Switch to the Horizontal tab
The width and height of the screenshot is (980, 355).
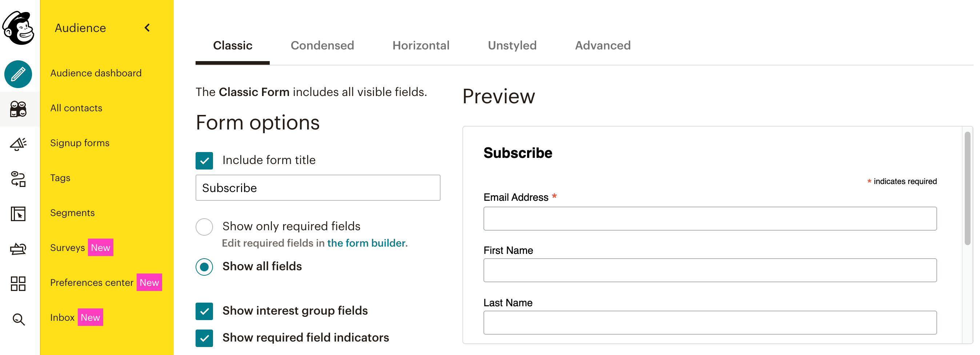click(x=420, y=45)
